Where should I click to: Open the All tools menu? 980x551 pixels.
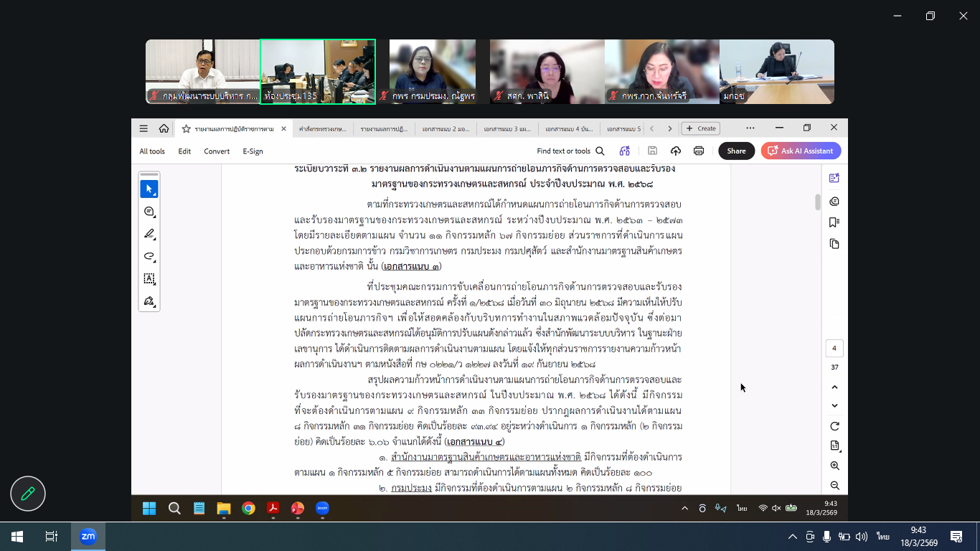[152, 151]
